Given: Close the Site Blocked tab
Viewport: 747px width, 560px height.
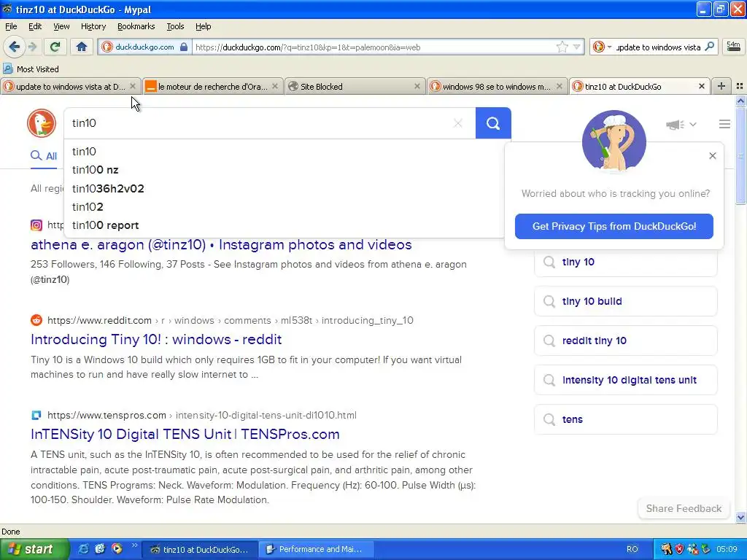Looking at the screenshot, I should pos(417,86).
